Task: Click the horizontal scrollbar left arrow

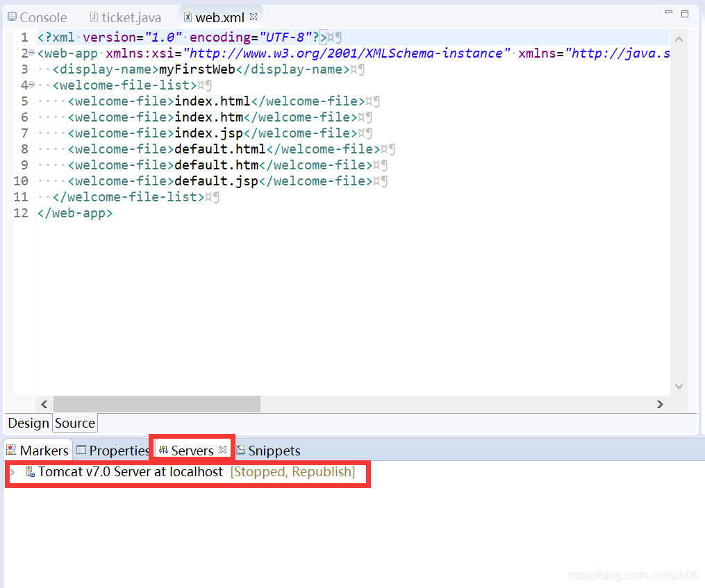Action: click(44, 404)
